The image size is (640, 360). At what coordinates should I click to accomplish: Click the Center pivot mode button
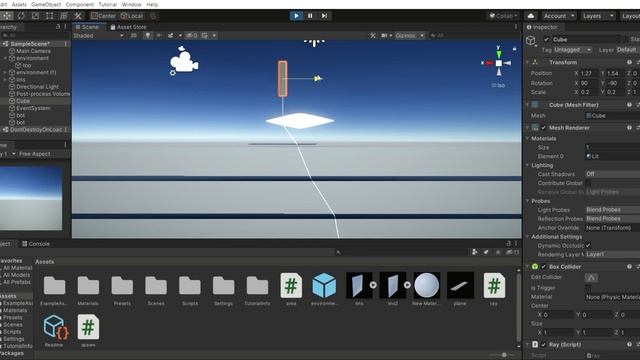coord(103,16)
